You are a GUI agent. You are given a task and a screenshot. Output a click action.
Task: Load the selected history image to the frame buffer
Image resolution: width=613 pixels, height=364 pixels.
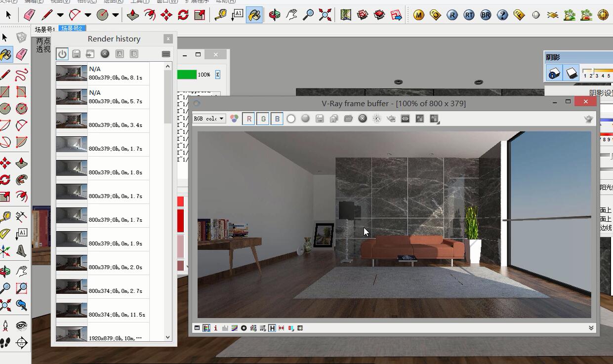click(x=90, y=54)
